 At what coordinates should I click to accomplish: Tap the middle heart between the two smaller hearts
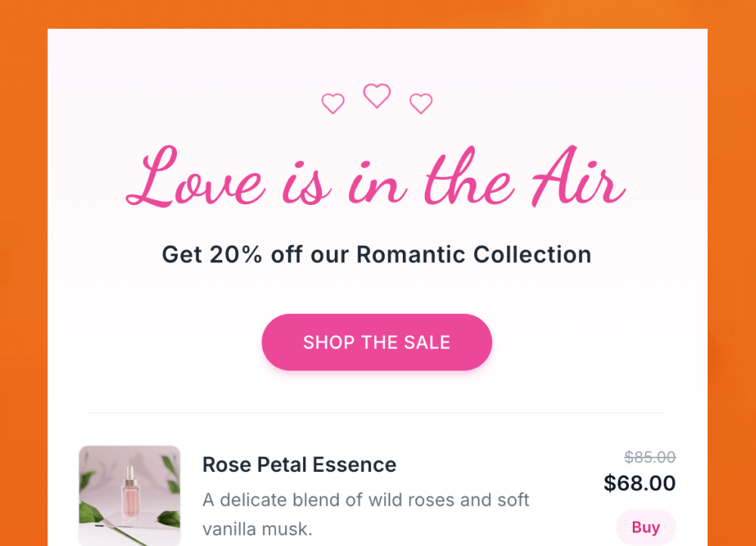pos(376,95)
